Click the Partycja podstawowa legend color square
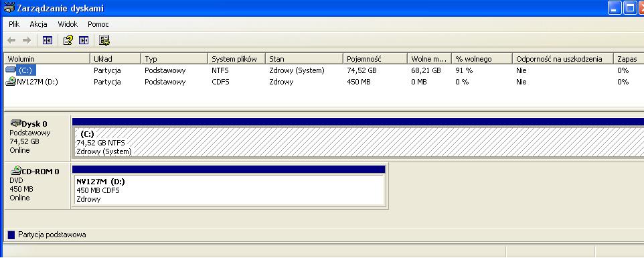Viewport: 644px width, 258px height. (x=11, y=235)
